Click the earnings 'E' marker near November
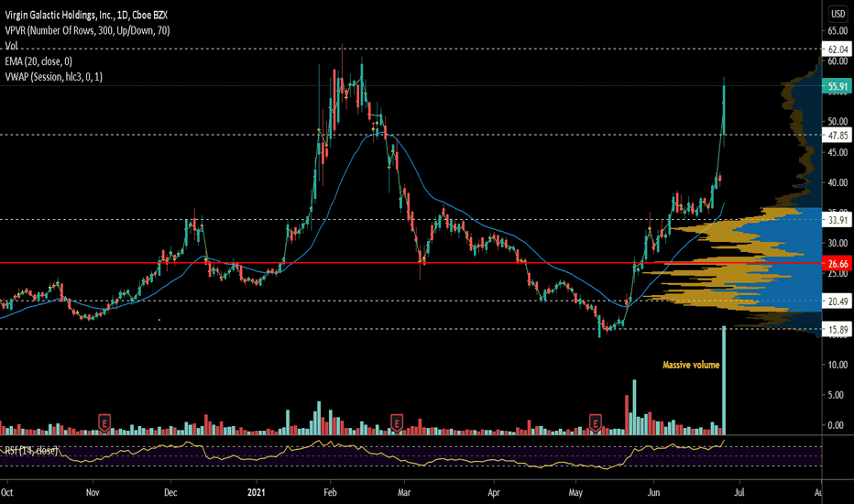 click(x=104, y=422)
